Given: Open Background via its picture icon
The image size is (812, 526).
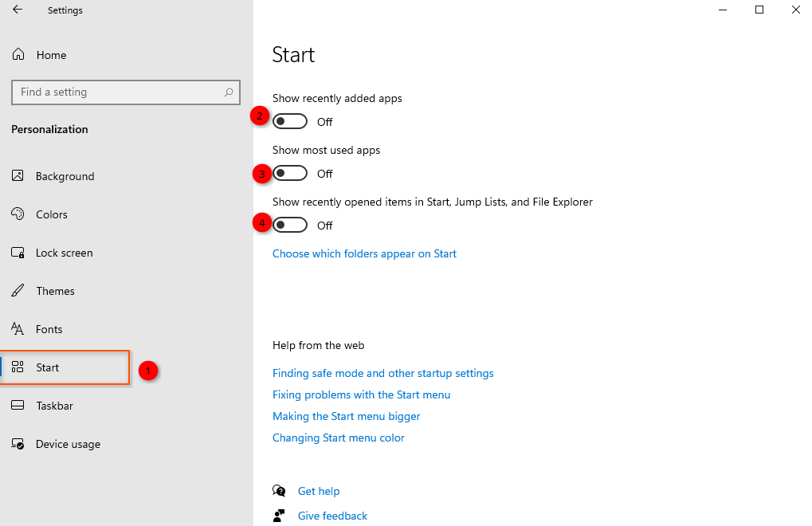Looking at the screenshot, I should 18,176.
